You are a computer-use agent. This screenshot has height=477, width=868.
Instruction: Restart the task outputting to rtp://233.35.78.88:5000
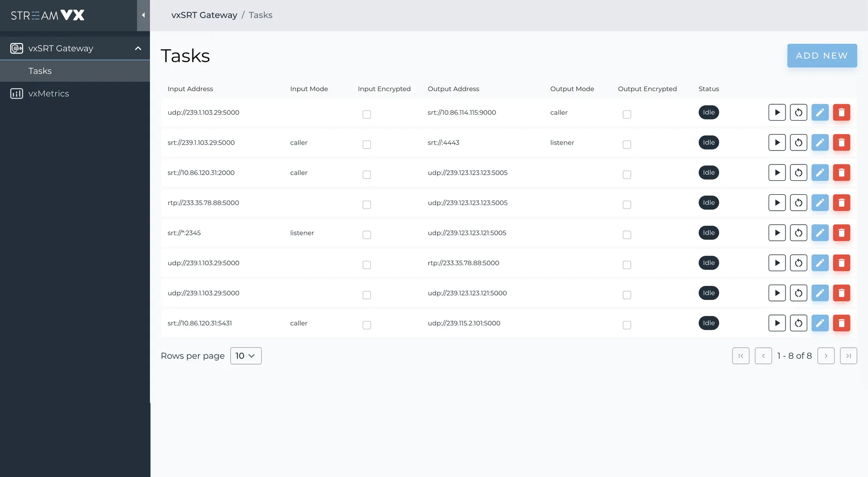pyautogui.click(x=799, y=263)
